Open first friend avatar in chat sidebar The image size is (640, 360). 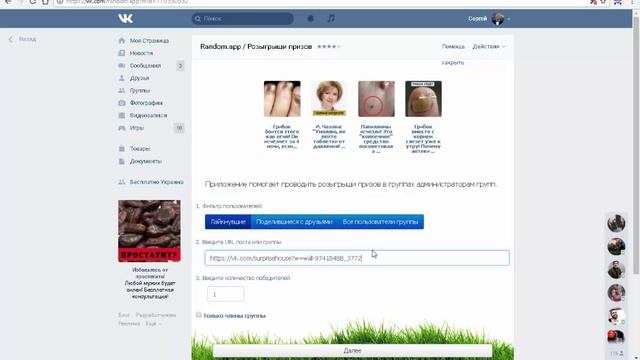pos(616,223)
